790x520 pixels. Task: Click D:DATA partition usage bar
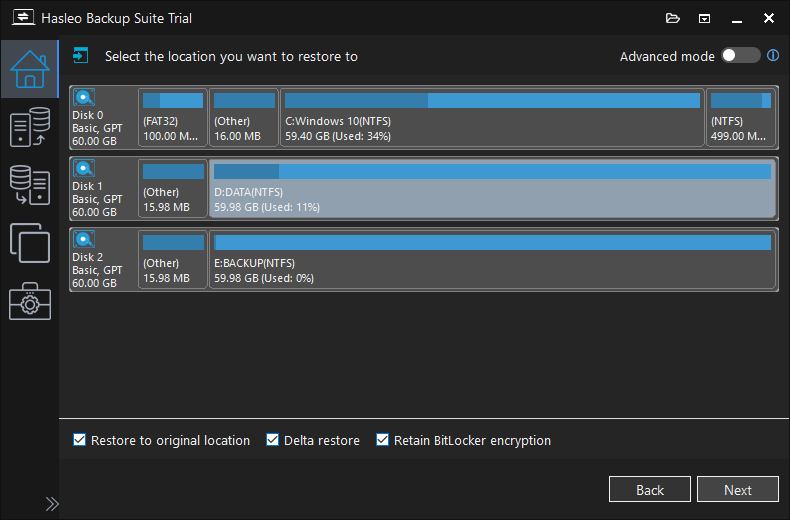(x=492, y=171)
